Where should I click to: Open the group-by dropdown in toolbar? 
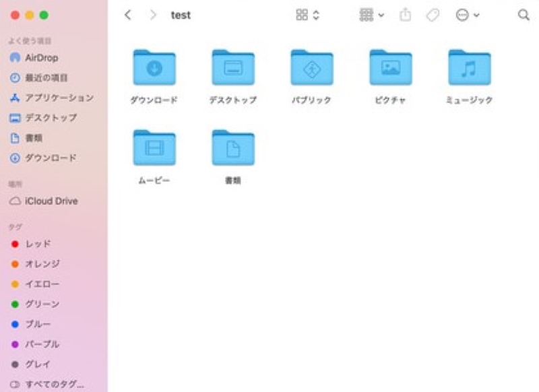369,14
